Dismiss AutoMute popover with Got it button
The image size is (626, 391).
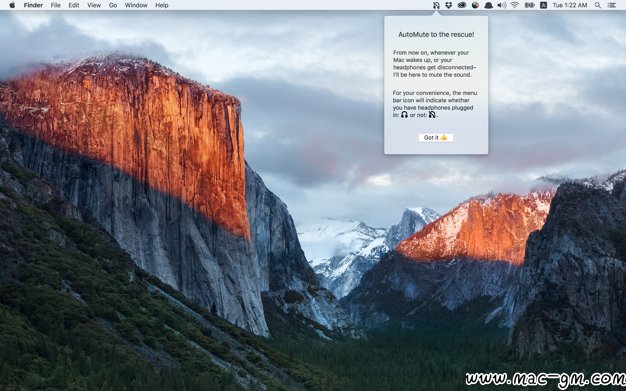click(436, 137)
